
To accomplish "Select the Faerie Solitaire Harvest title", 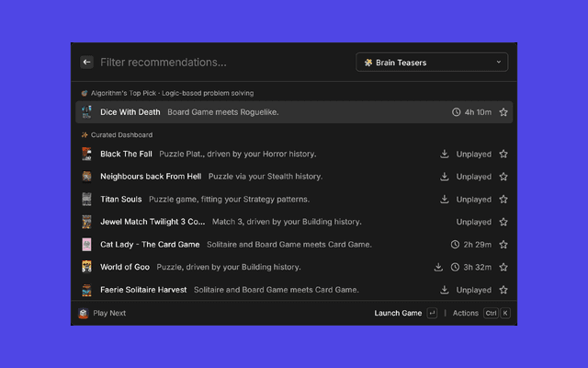I will pos(143,290).
